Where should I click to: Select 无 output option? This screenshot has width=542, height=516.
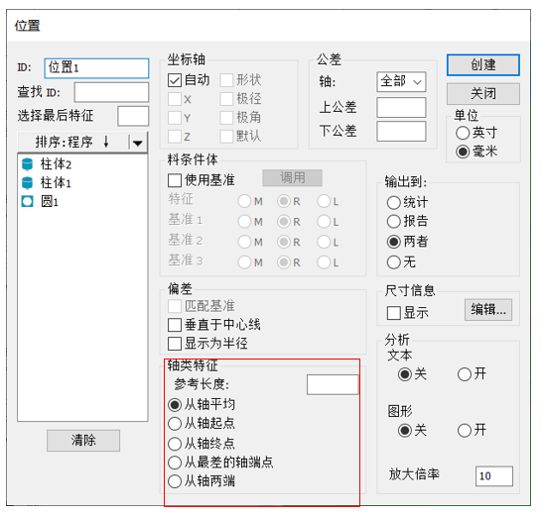tap(393, 262)
